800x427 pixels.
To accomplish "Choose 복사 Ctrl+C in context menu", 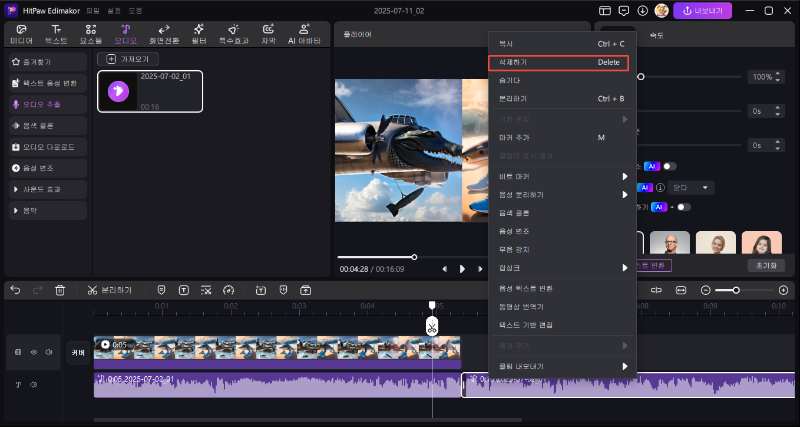I will [x=562, y=44].
